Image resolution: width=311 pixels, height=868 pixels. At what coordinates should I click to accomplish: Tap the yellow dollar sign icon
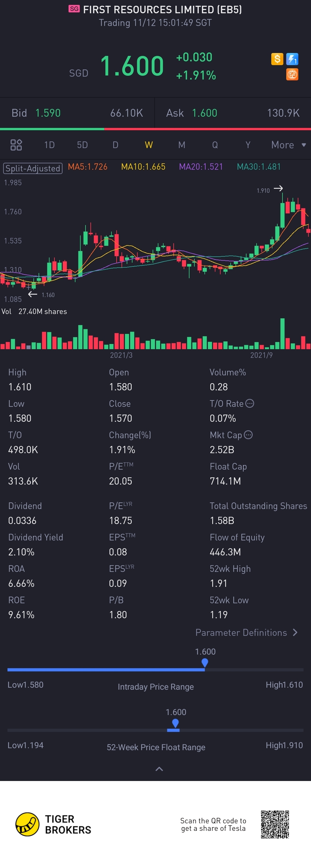click(x=277, y=59)
